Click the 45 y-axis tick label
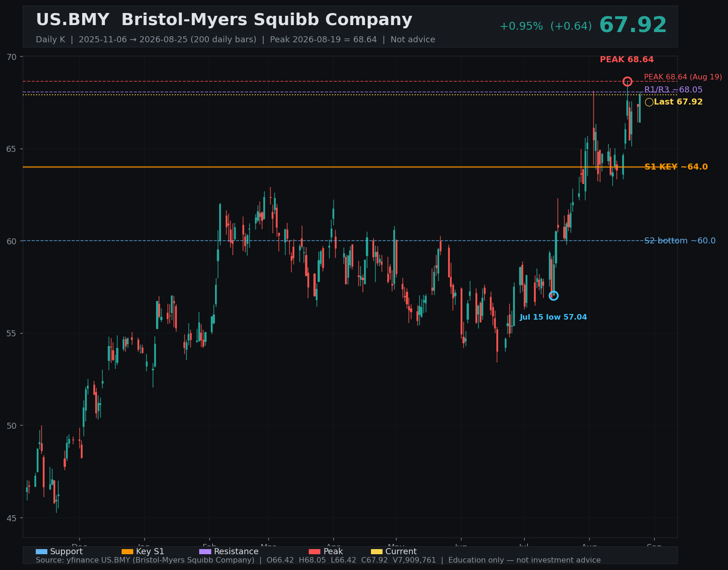Screen dimensions: 728x570 point(12,518)
